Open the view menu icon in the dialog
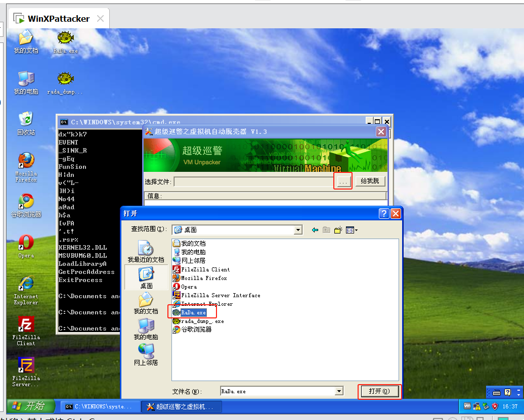Image resolution: width=524 pixels, height=420 pixels. 352,230
